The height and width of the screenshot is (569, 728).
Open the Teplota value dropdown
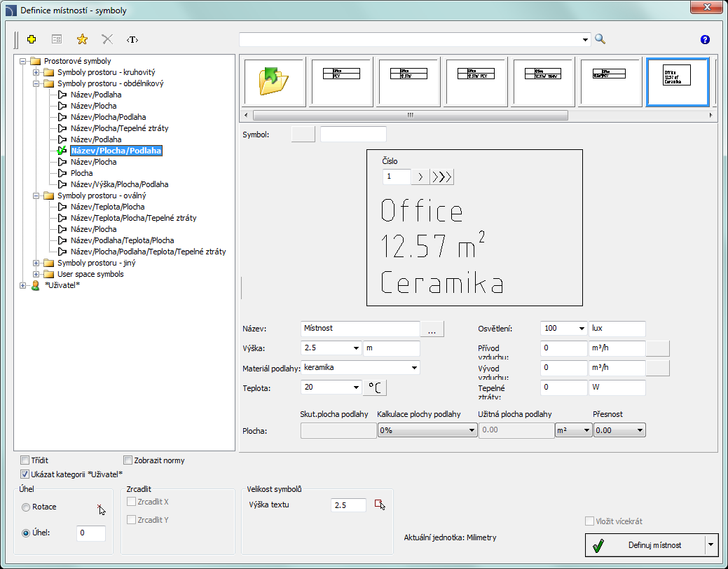[356, 387]
